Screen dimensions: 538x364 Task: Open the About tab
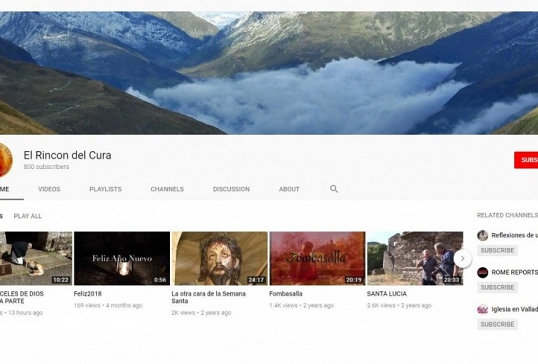[x=289, y=189]
